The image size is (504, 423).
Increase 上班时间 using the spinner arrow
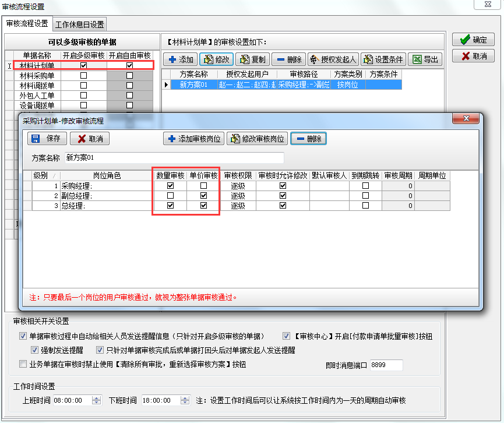coord(96,398)
